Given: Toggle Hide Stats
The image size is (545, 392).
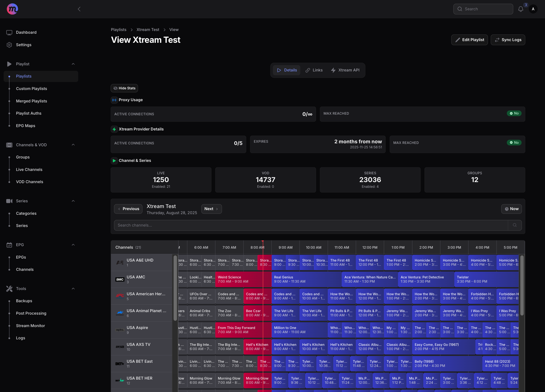Looking at the screenshot, I should click(x=124, y=88).
